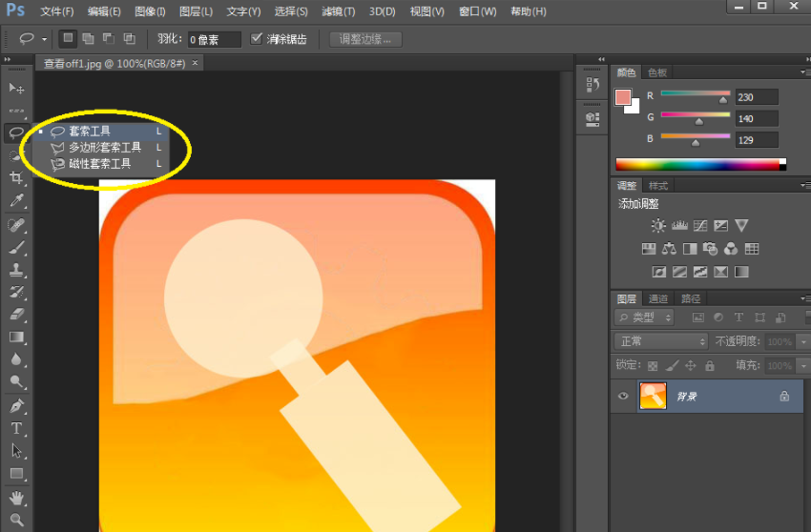Select the Dodge tool
The width and height of the screenshot is (811, 532).
pyautogui.click(x=16, y=382)
